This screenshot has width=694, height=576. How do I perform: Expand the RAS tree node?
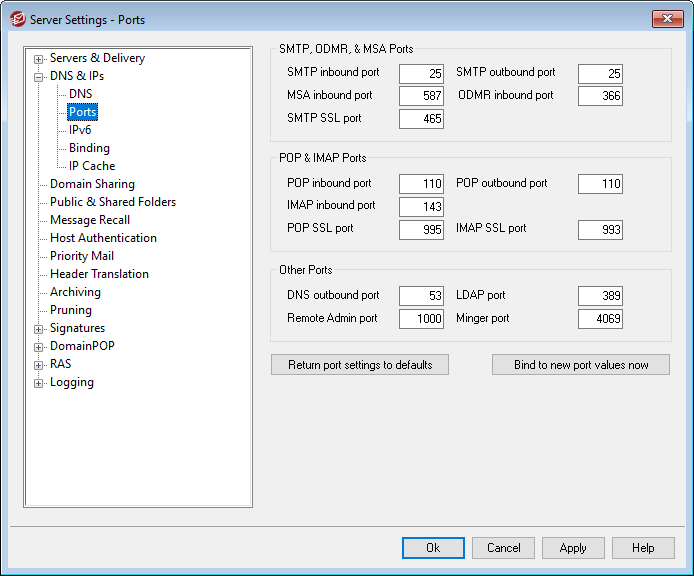(39, 364)
